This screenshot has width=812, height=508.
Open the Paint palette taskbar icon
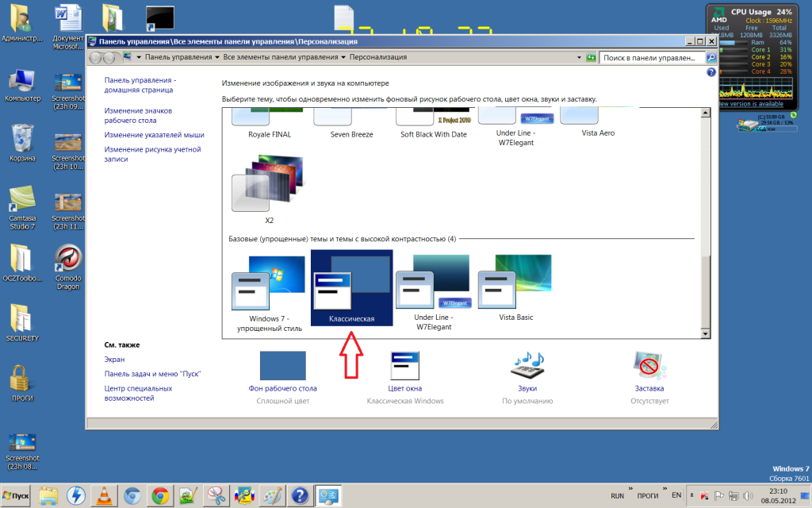click(x=272, y=496)
